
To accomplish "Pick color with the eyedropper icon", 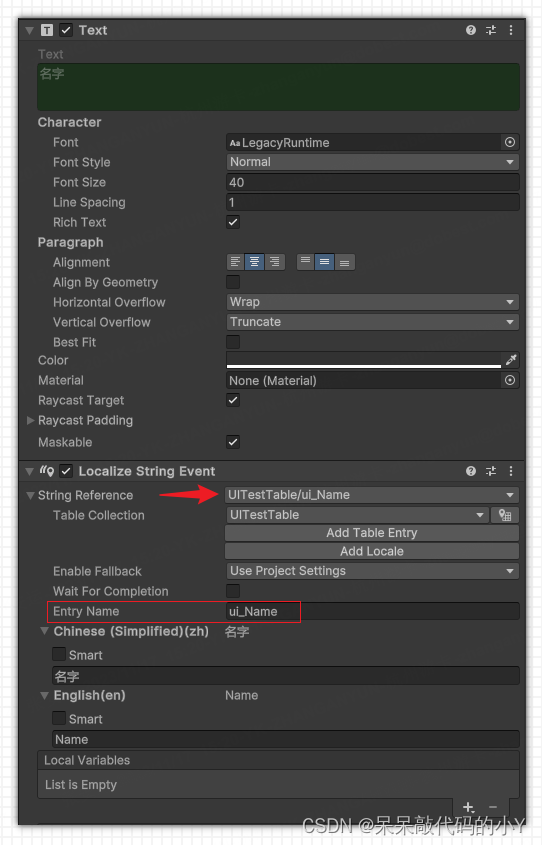I will 511,360.
